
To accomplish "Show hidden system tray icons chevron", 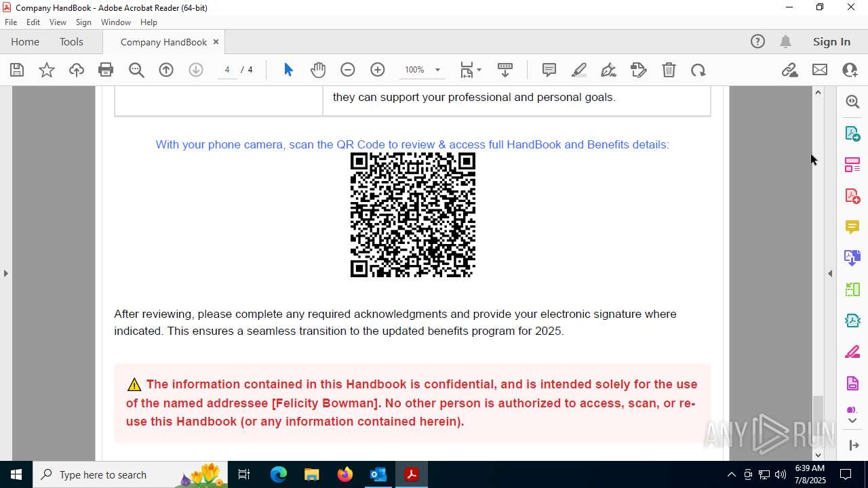I will pos(731,474).
